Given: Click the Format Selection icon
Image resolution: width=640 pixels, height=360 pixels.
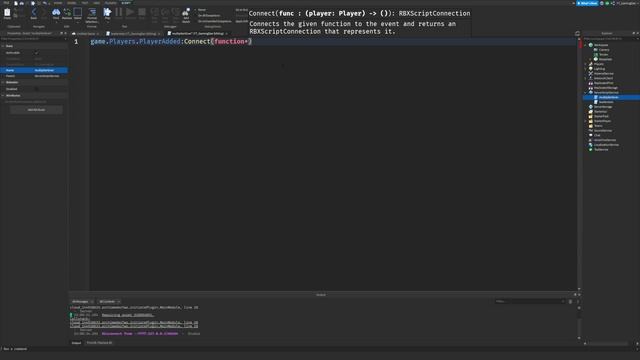Looking at the screenshot, I should point(92,13).
